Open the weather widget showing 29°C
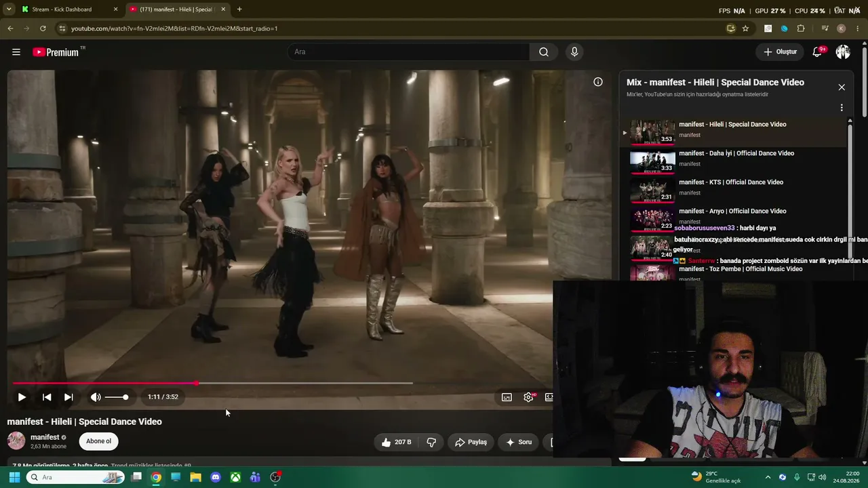 (715, 477)
